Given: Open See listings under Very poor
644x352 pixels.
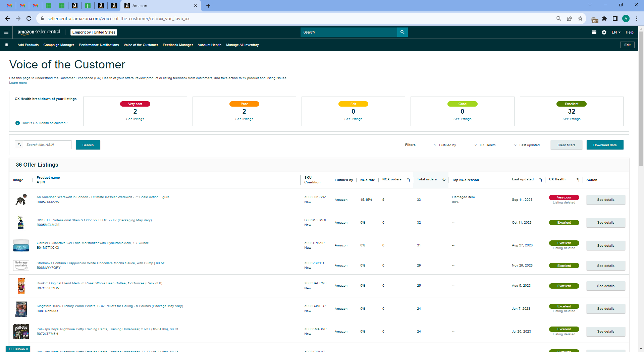Looking at the screenshot, I should coord(135,119).
